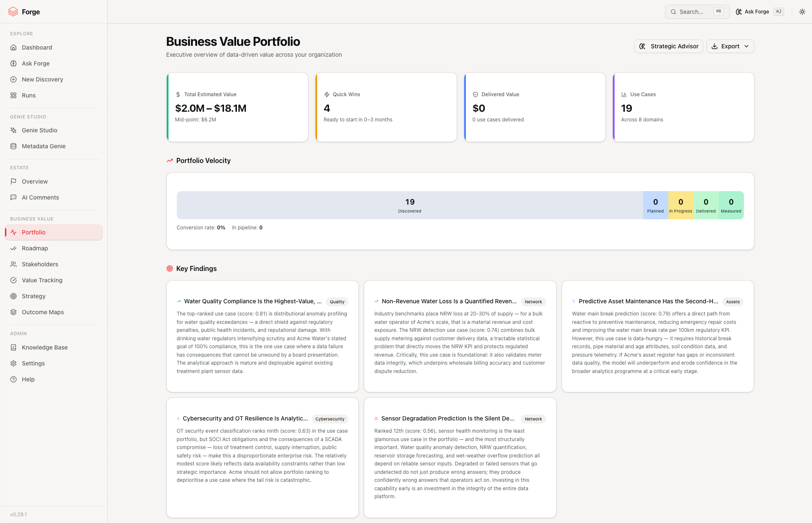Open Cybersecurity and OT Resilience finding title

point(245,418)
